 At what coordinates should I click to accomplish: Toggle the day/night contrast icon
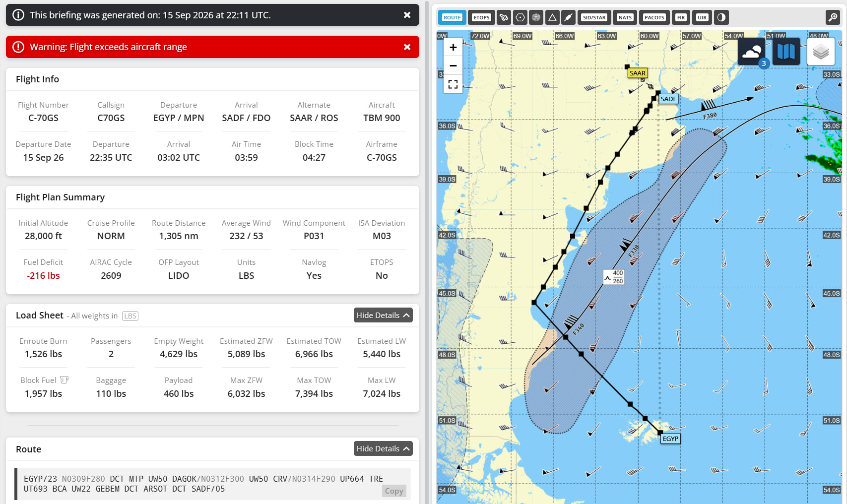[x=721, y=17]
